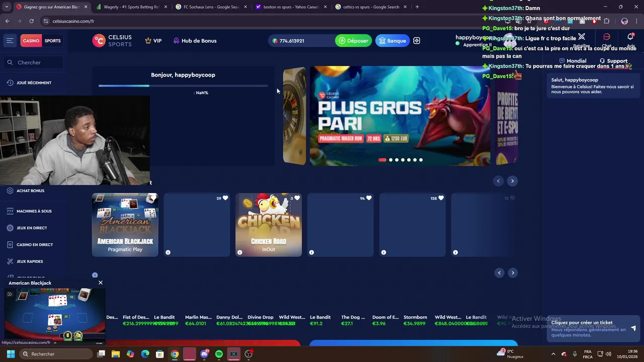Open the hamburger sidebar menu
Viewport: 644px width, 362px height.
(10, 41)
